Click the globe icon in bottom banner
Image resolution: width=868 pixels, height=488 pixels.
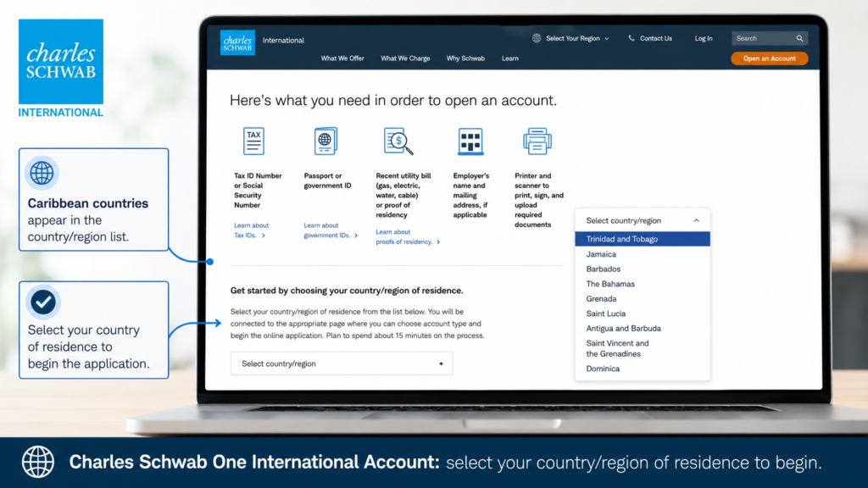(37, 462)
